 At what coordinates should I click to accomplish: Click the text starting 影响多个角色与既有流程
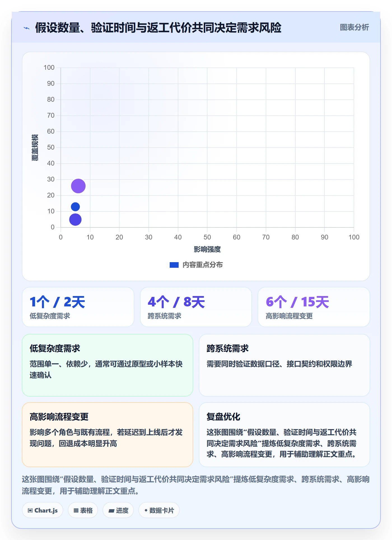(x=106, y=438)
